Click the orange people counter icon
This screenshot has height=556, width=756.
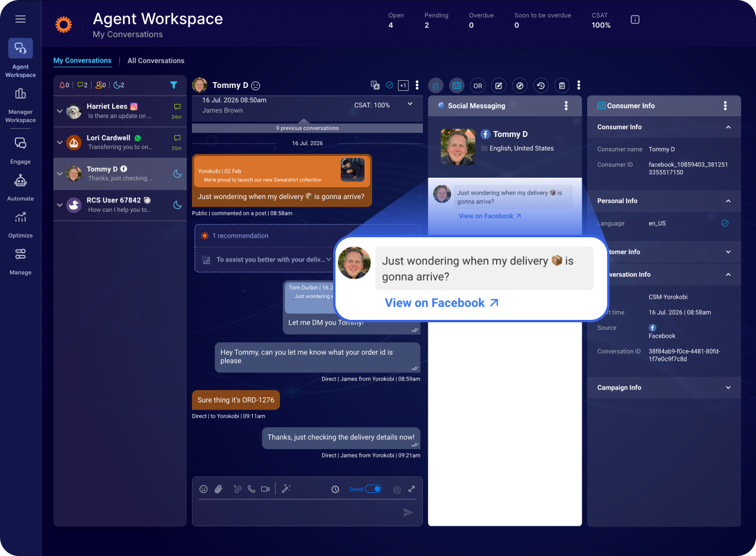(100, 85)
